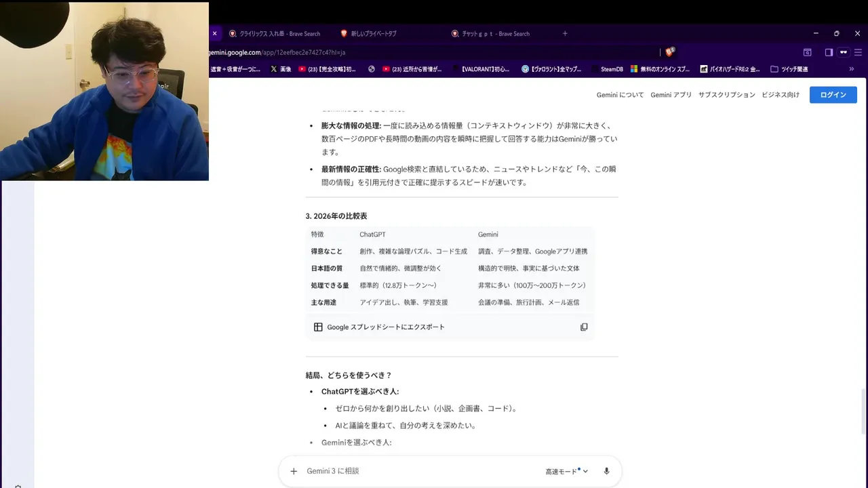This screenshot has width=868, height=488.
Task: Copy the comparison table with copy icon
Action: click(584, 327)
